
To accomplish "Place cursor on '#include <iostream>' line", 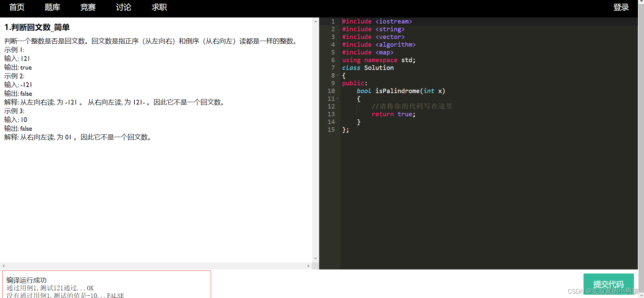I will tap(377, 22).
